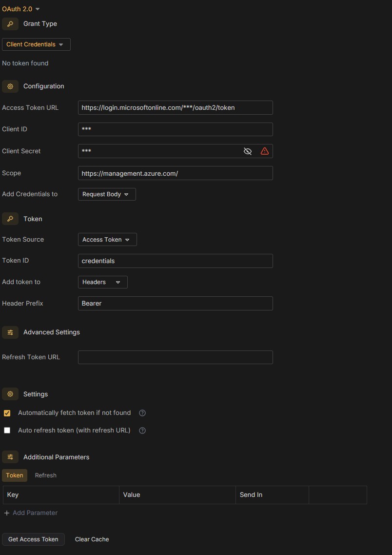Viewport: 392px width, 555px height.
Task: Click help icon next to Auto refresh token
Action: (142, 431)
